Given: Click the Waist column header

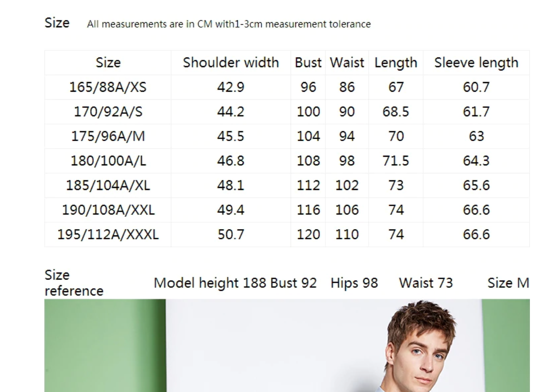Looking at the screenshot, I should click(347, 62).
